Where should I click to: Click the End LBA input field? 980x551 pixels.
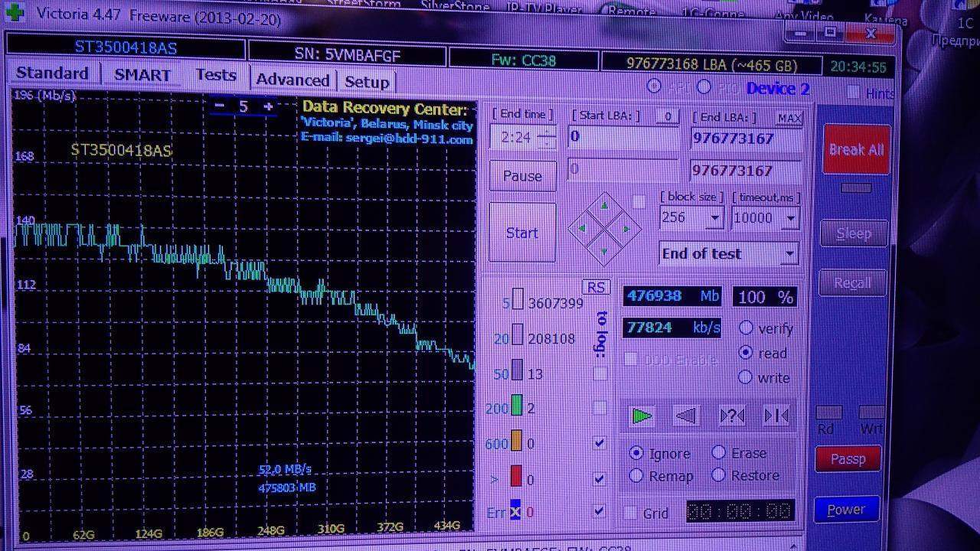pos(746,139)
